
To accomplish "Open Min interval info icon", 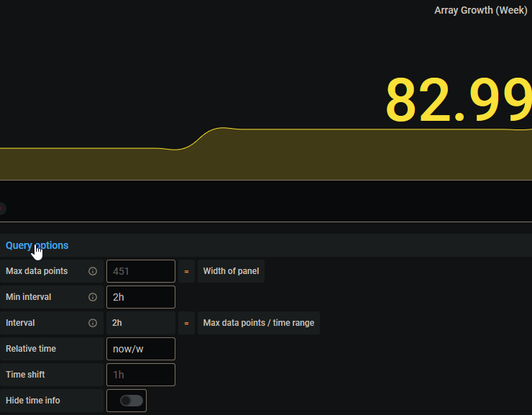I will pyautogui.click(x=93, y=297).
